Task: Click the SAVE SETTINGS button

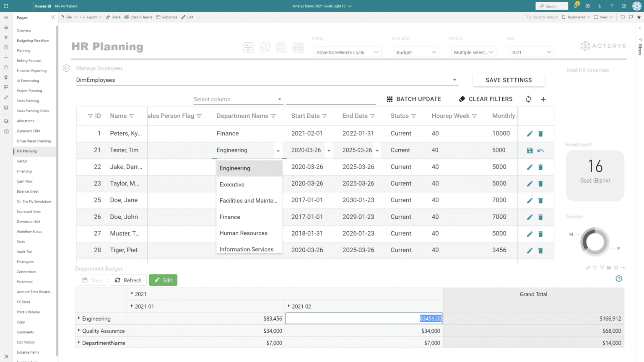Action: (509, 80)
